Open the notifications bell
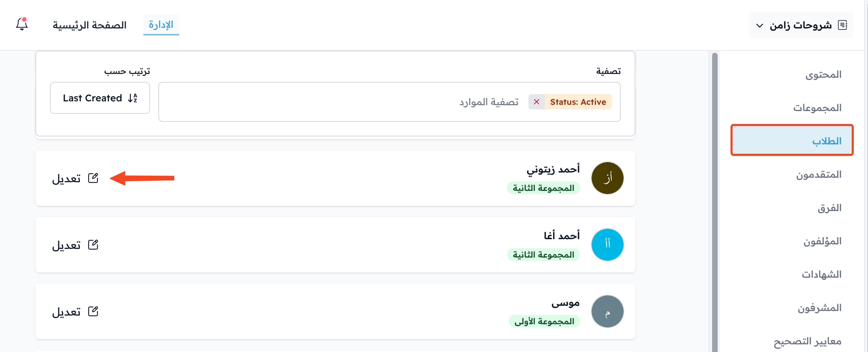 coord(22,24)
